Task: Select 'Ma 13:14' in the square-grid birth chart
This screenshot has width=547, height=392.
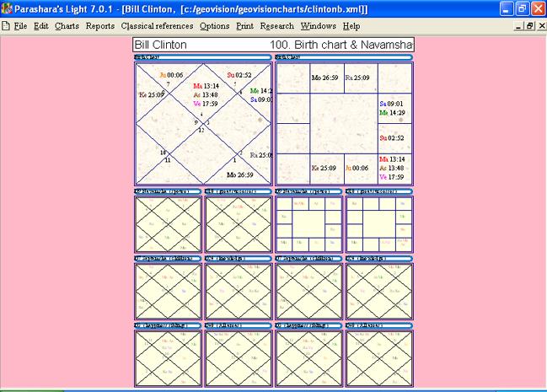Action: (x=392, y=159)
